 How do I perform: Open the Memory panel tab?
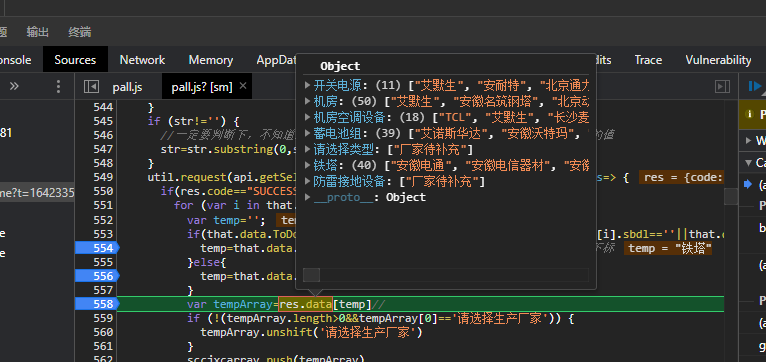click(211, 60)
